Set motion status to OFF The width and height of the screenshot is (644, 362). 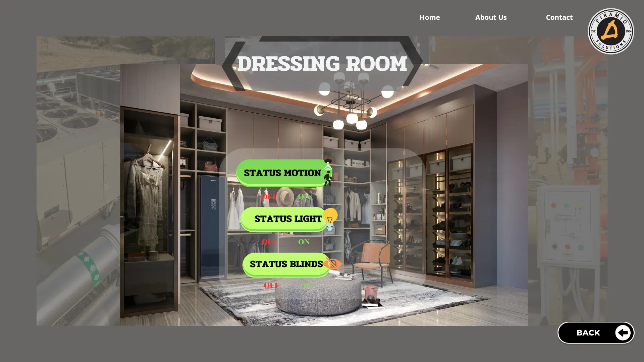pos(269,196)
